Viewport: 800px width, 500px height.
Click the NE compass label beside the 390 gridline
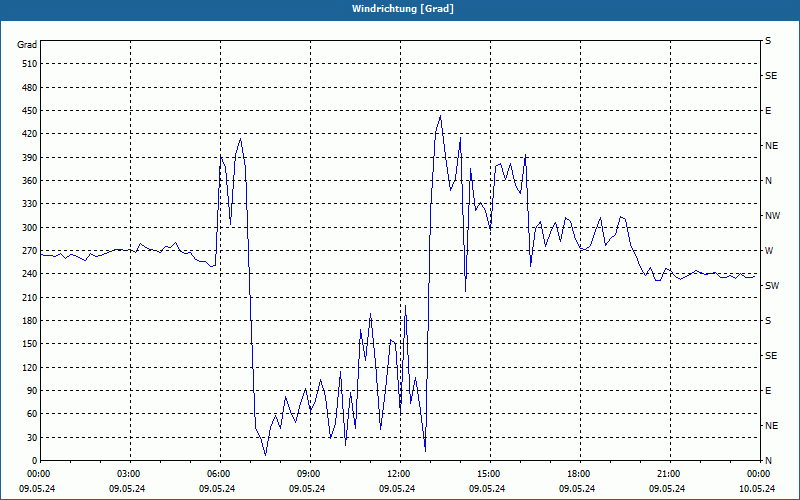771,146
